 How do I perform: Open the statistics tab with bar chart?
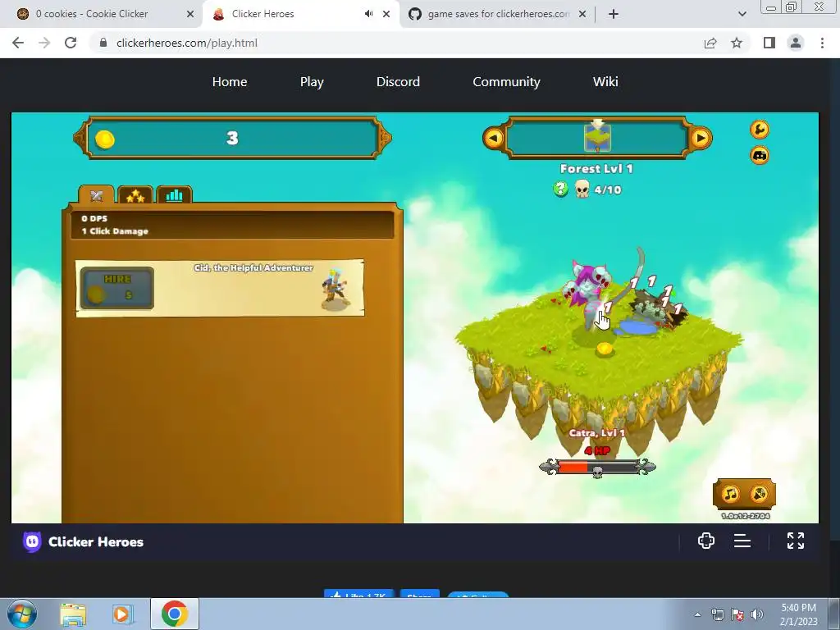pyautogui.click(x=174, y=195)
